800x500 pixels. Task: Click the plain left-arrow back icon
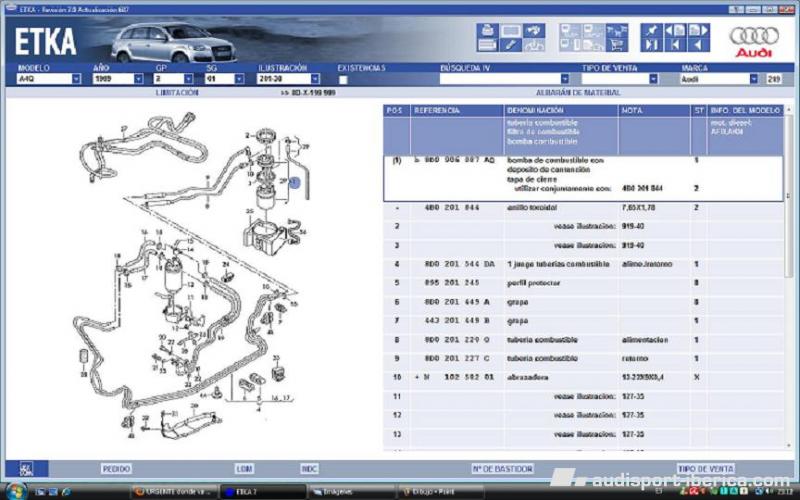(x=698, y=45)
